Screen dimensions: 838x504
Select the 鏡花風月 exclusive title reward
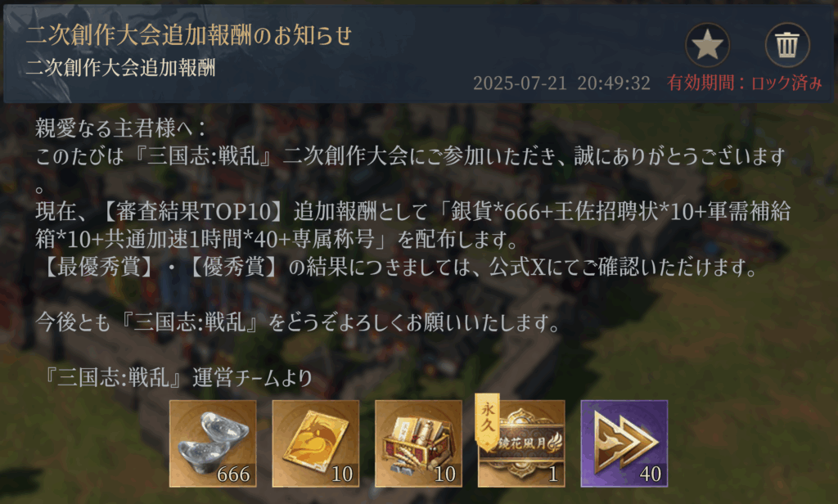[521, 443]
